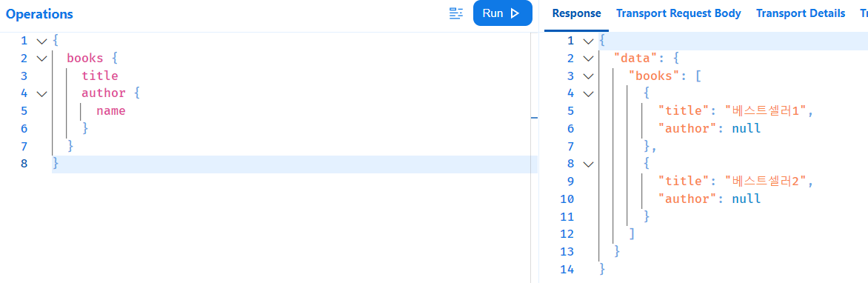
Task: Click the Operations panel heading
Action: tap(39, 14)
